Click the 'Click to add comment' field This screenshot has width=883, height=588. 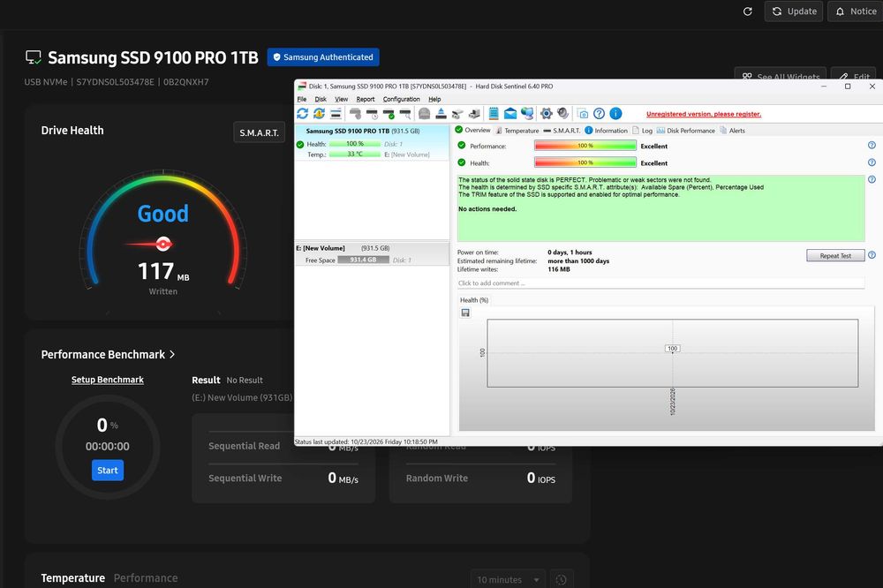click(660, 283)
